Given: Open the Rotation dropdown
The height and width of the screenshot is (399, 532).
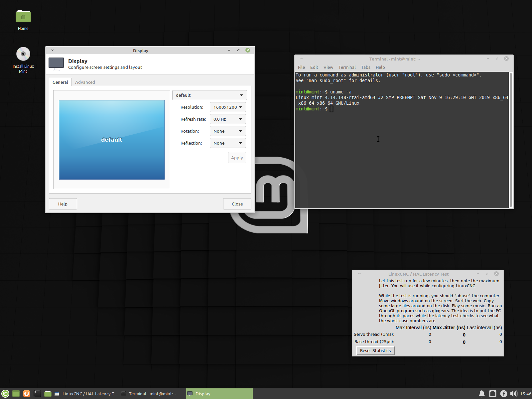Looking at the screenshot, I should tap(228, 131).
